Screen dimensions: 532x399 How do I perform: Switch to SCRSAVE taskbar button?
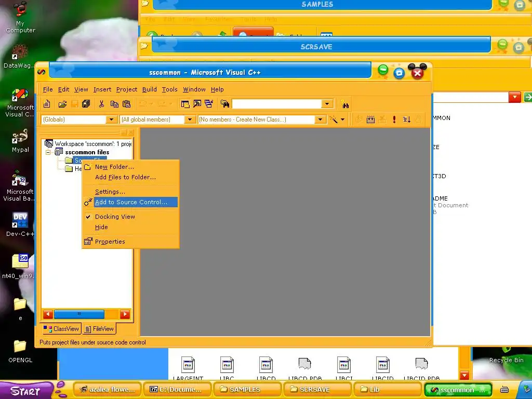coord(317,390)
